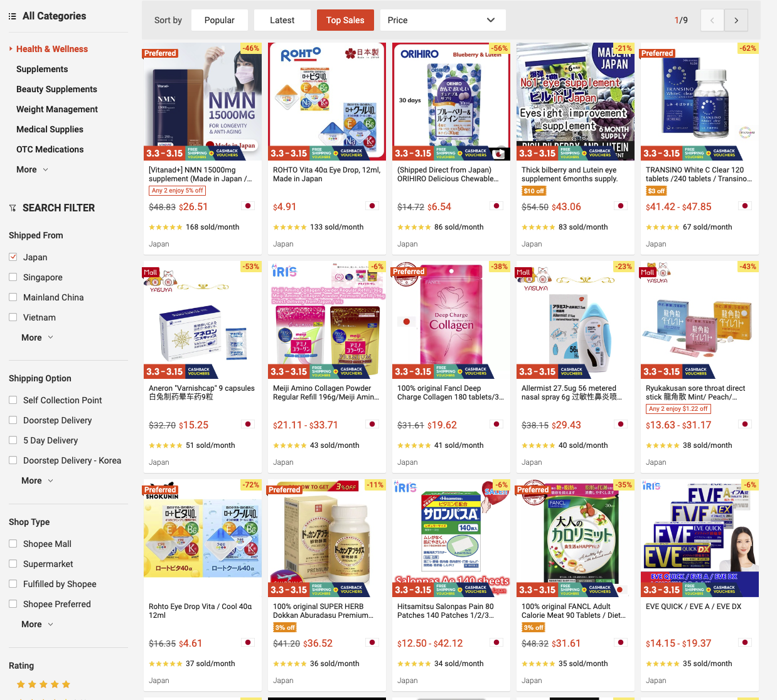Viewport: 777px width, 700px height.
Task: Click the five-star rating filter
Action: coord(43,684)
